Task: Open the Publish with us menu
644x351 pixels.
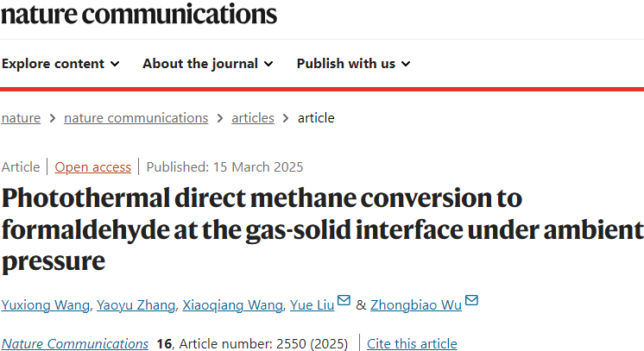Action: [354, 64]
